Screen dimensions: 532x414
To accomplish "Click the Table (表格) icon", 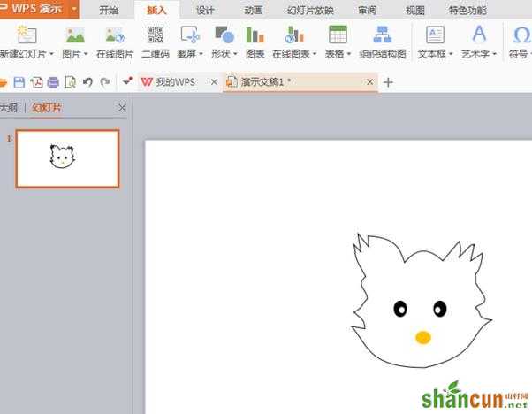I will coord(338,34).
